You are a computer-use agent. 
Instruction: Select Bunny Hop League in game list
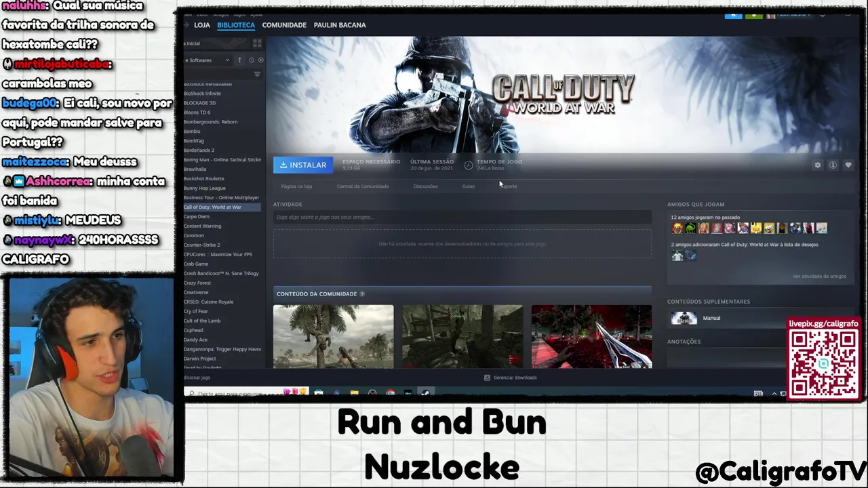[204, 188]
